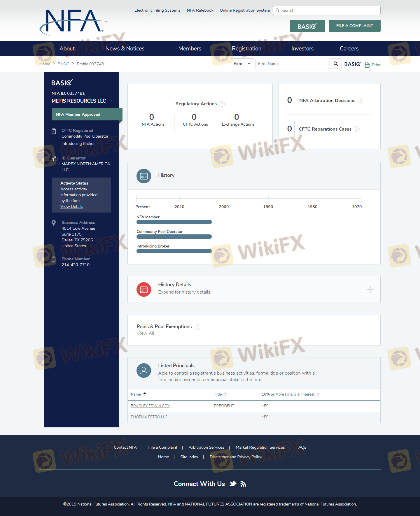Click into the Firm Name input field
Viewport: 420px width, 516px height.
[x=292, y=64]
